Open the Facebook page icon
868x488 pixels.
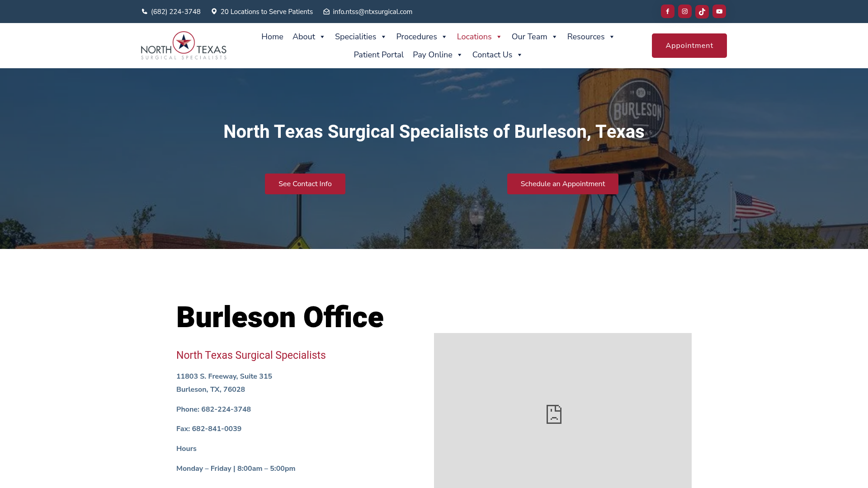point(667,11)
